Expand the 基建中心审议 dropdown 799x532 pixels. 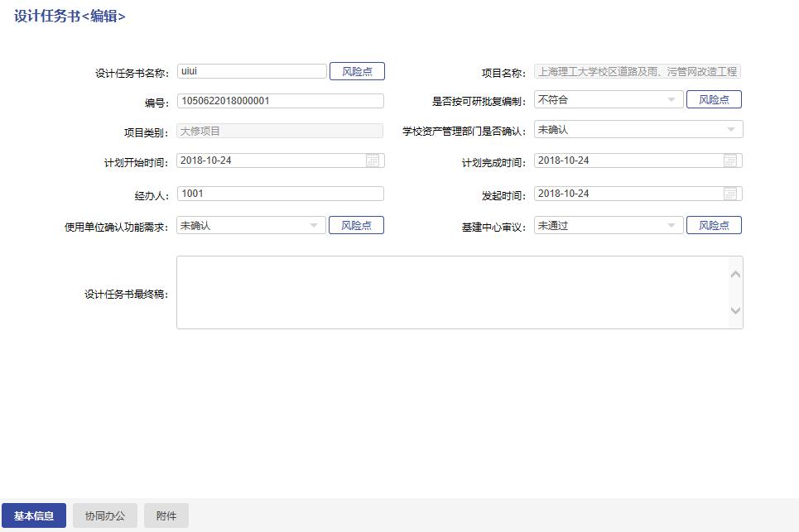tap(671, 225)
